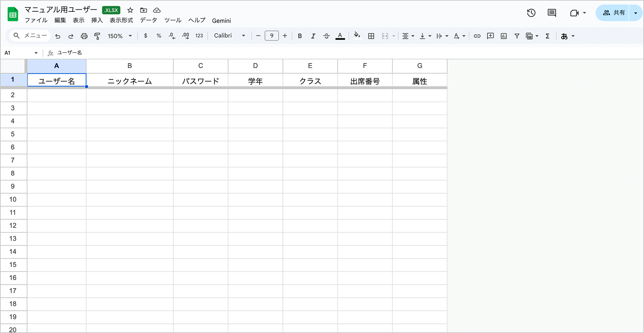Toggle bold formatting
The width and height of the screenshot is (644, 333).
(x=300, y=36)
